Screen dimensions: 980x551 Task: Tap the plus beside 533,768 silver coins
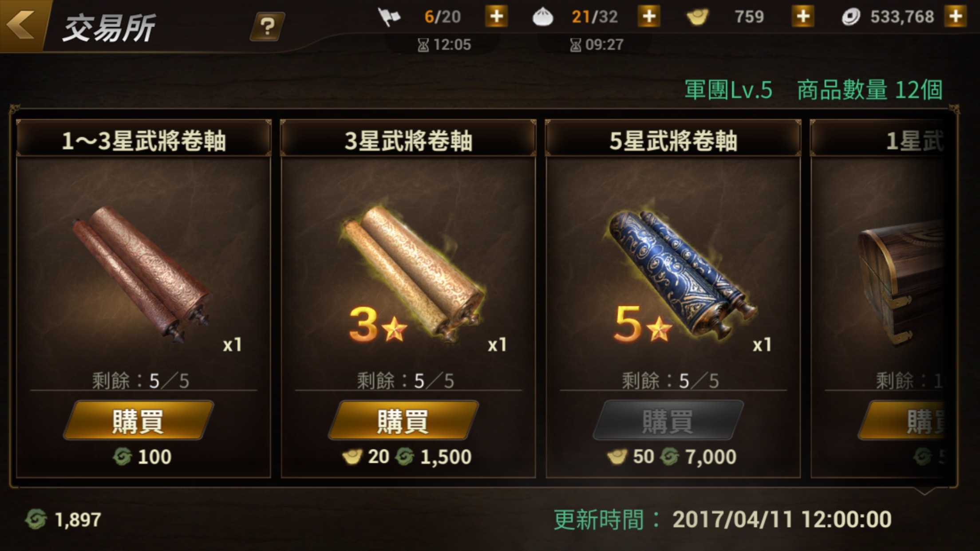[956, 16]
